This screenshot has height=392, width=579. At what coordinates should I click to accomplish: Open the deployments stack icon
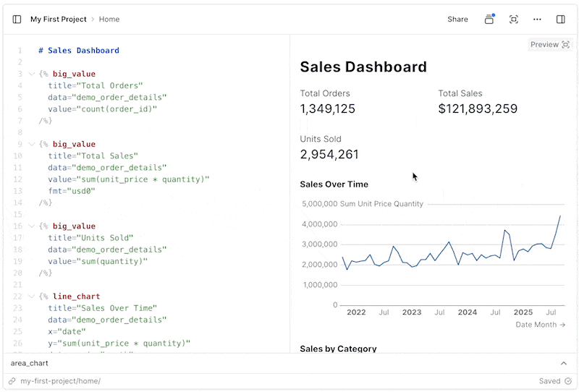pos(489,20)
